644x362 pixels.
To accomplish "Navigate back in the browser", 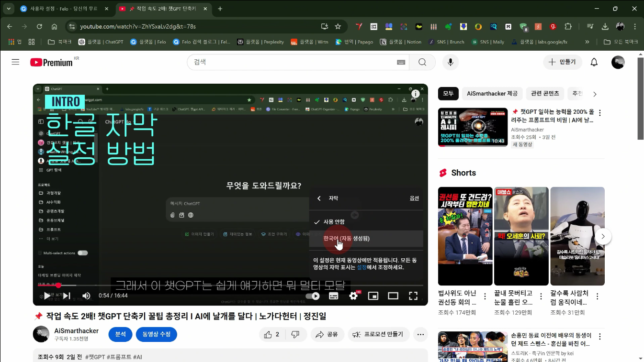I will coord(10,26).
